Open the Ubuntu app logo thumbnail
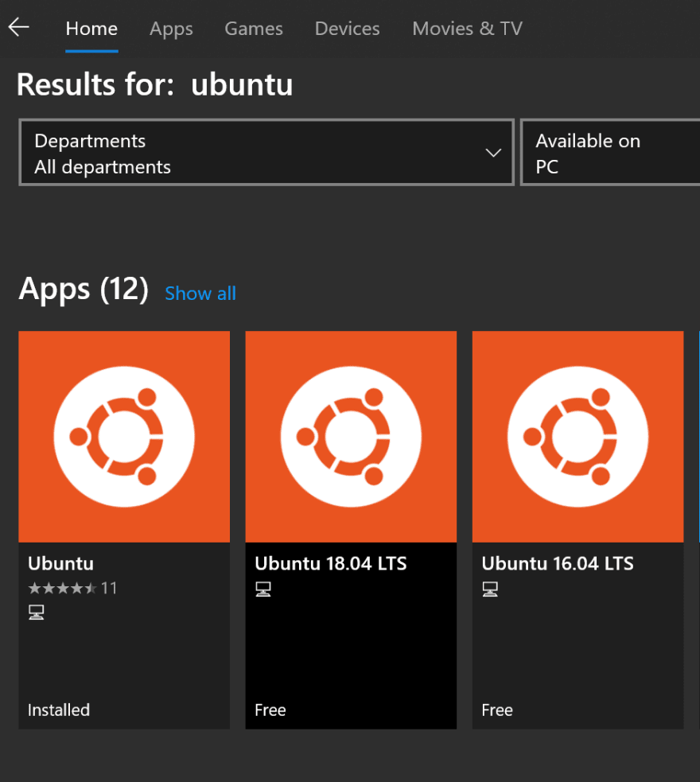Viewport: 700px width, 782px height. pyautogui.click(x=124, y=437)
